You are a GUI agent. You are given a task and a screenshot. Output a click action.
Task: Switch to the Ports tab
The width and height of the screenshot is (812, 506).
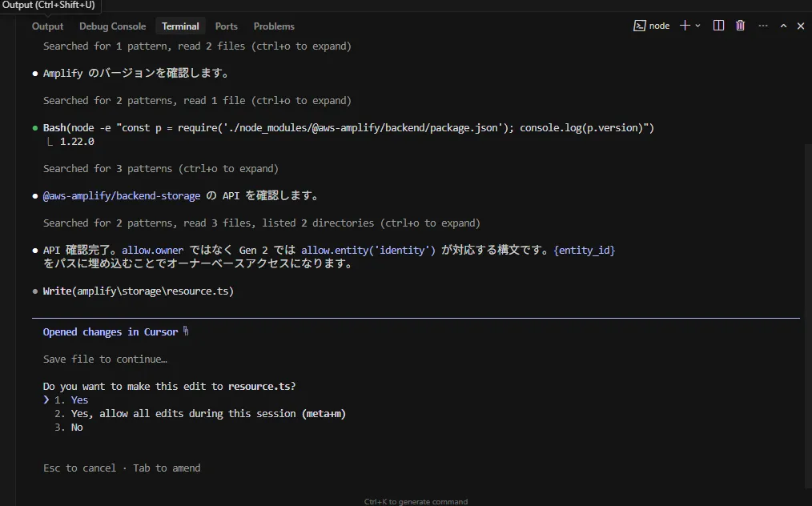[x=227, y=26]
